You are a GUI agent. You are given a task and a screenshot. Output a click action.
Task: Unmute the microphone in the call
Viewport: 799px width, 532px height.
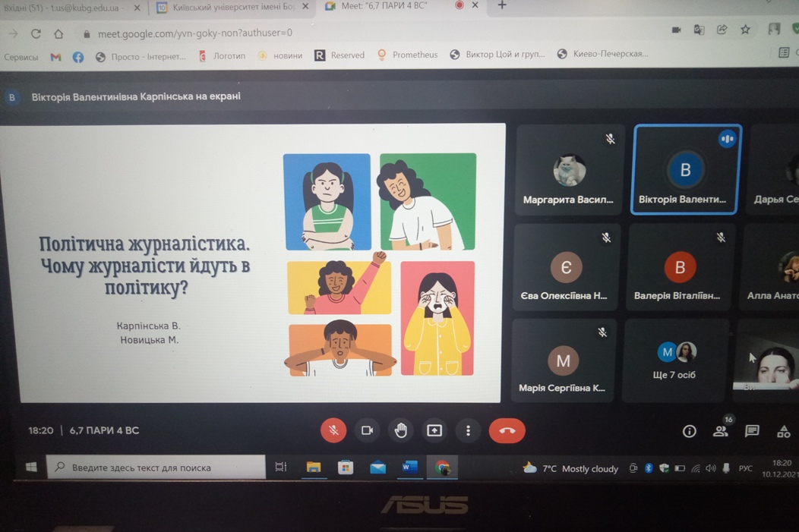coord(333,430)
